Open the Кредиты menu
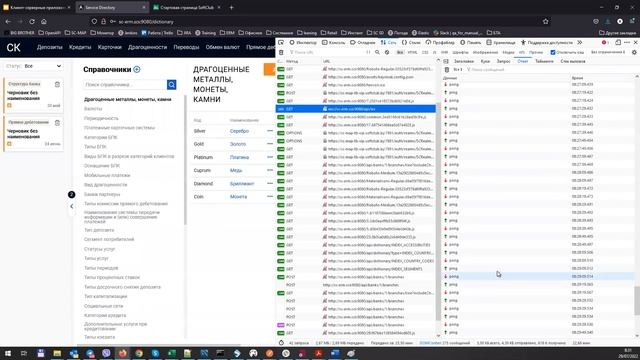The width and height of the screenshot is (640, 360). coord(80,47)
